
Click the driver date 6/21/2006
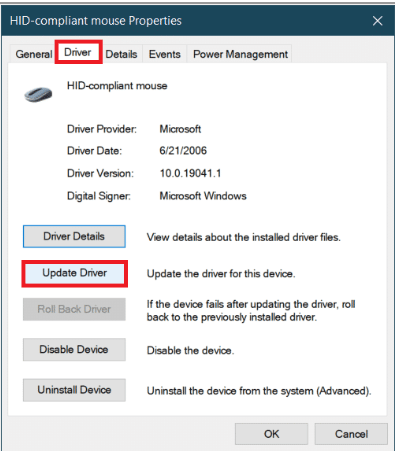(183, 151)
